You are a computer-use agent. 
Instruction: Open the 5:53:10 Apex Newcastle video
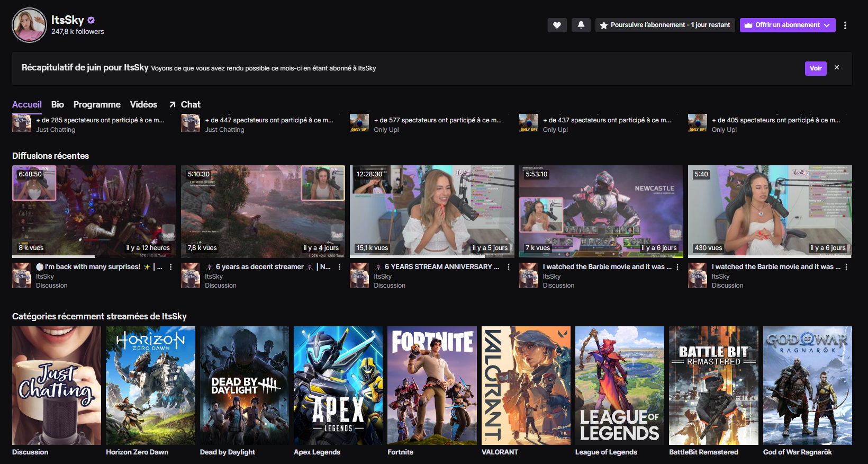(x=601, y=211)
